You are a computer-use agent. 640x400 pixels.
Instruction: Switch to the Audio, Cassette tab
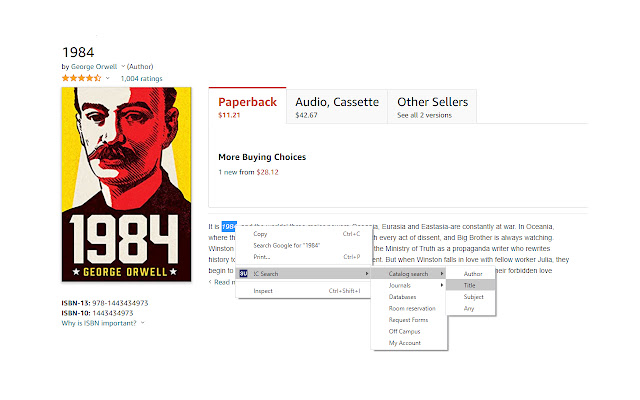click(x=335, y=107)
